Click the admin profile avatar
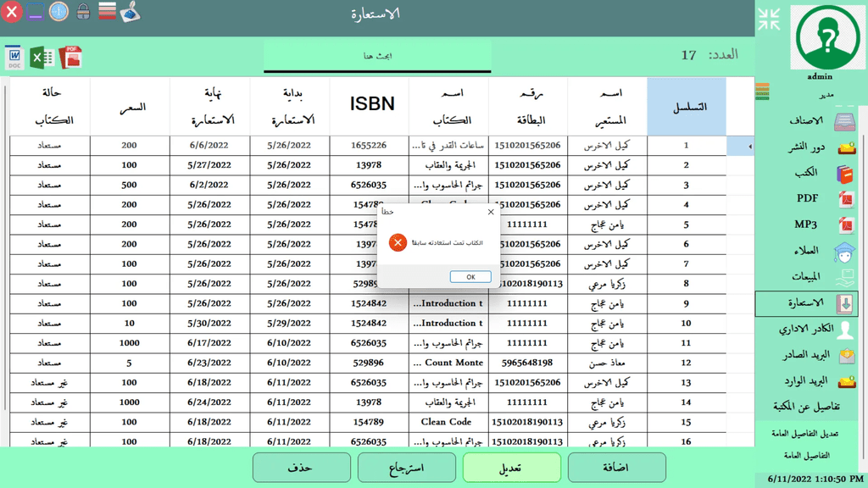 point(827,37)
